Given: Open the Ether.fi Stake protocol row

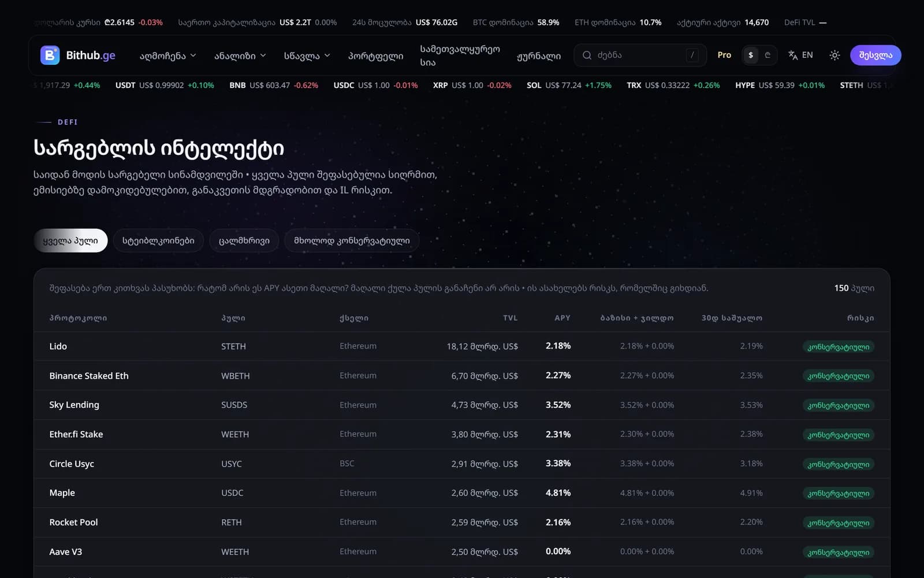Looking at the screenshot, I should (461, 434).
